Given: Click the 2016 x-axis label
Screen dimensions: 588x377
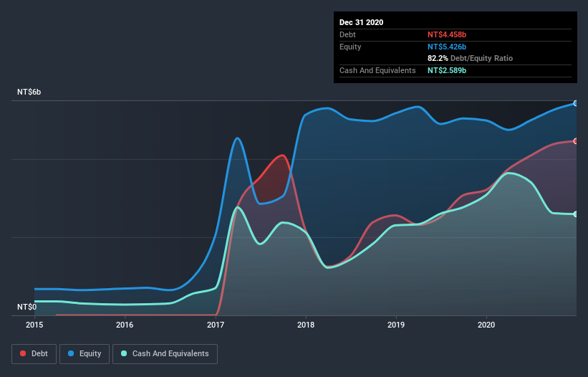Looking at the screenshot, I should [x=125, y=325].
